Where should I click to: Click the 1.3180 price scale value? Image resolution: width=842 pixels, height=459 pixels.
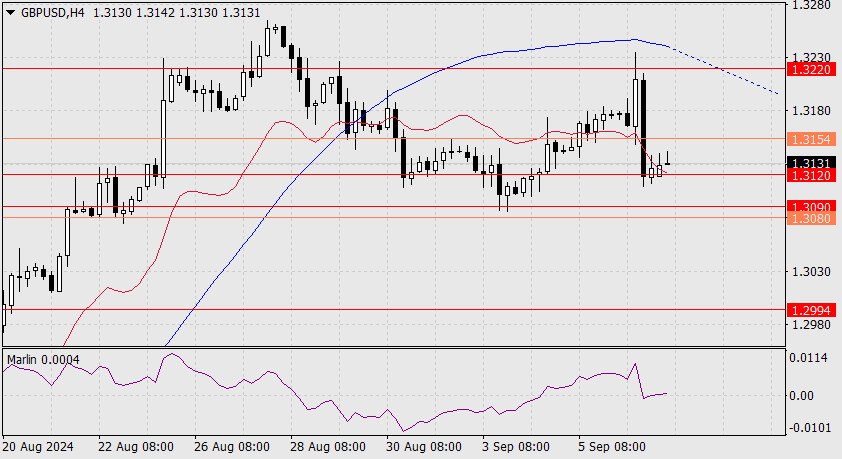811,111
